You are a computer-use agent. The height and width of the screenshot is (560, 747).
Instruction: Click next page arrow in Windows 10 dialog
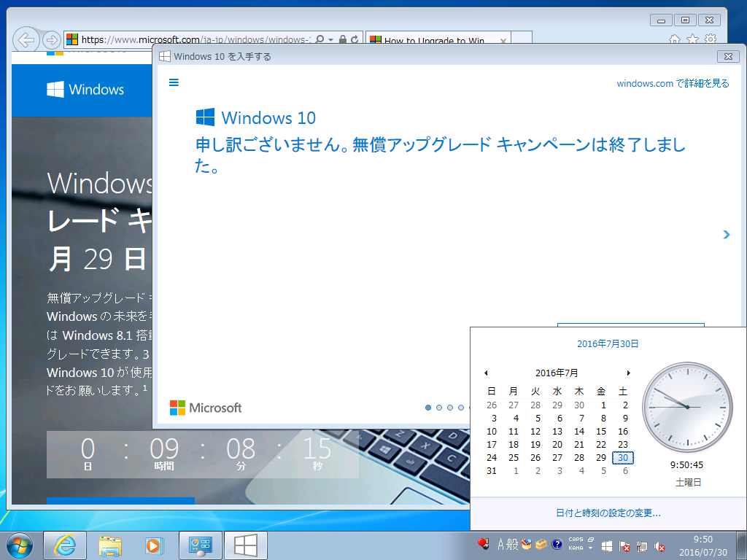pos(726,234)
